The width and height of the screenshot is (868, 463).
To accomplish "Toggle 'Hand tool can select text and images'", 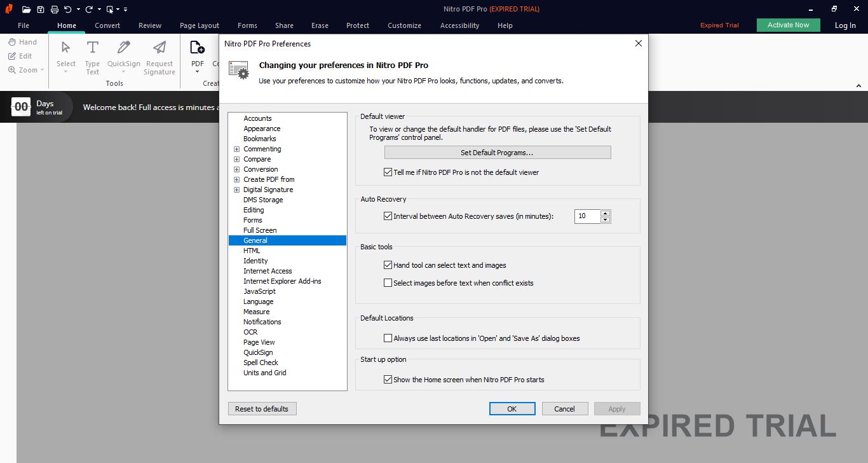I will coord(388,265).
